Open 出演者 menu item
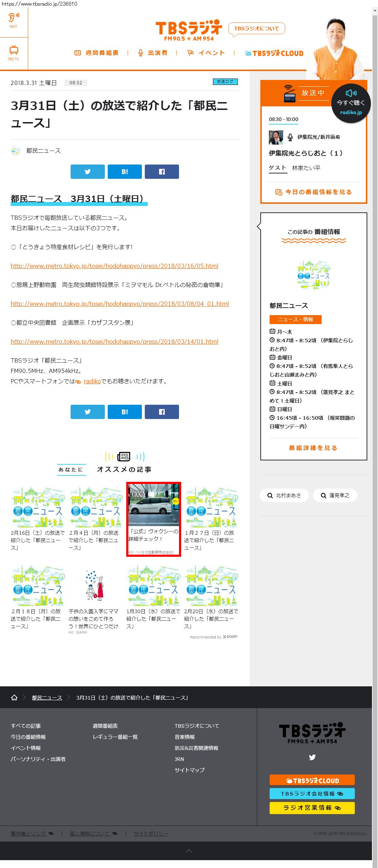 (153, 53)
